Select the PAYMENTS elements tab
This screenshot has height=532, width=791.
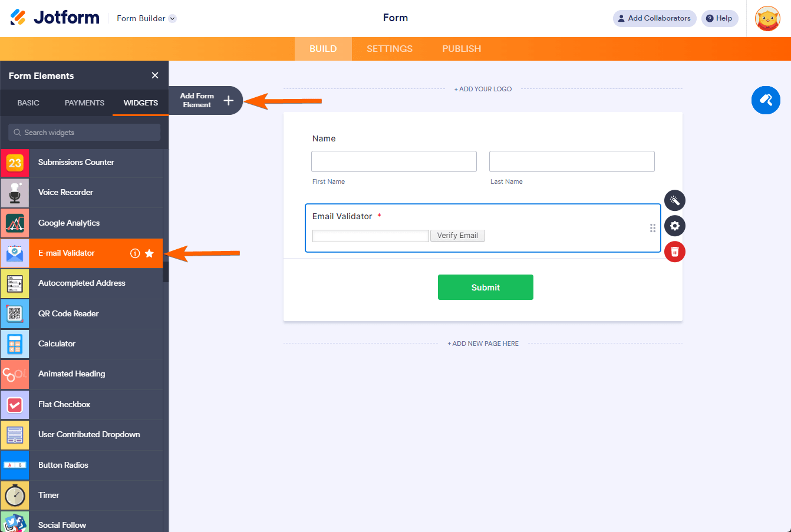coord(84,103)
